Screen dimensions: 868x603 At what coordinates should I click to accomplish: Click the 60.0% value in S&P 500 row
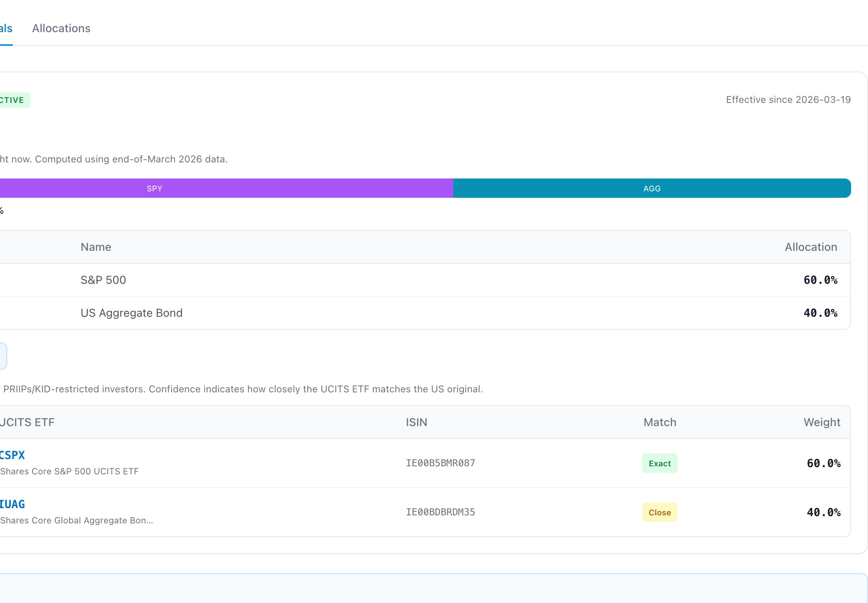pos(821,280)
